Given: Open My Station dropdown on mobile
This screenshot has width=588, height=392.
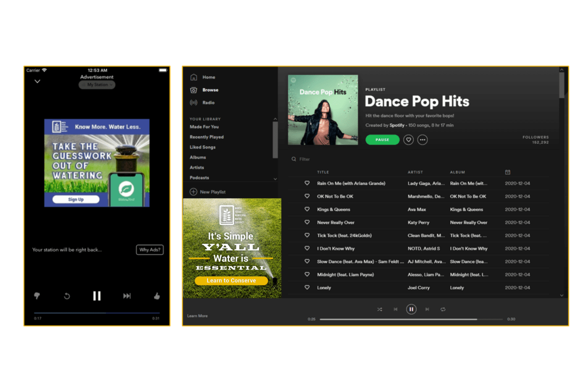Looking at the screenshot, I should (97, 84).
